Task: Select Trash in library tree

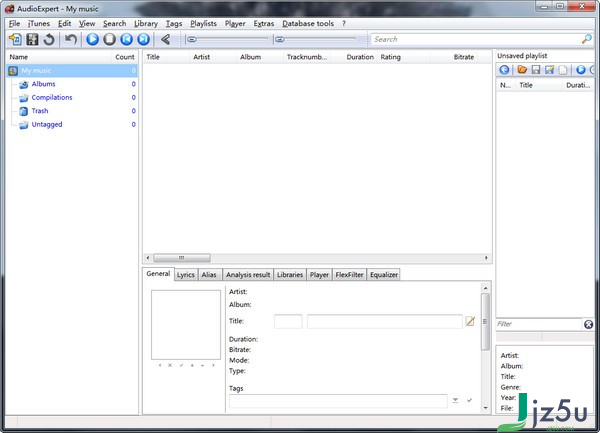Action: [x=40, y=111]
